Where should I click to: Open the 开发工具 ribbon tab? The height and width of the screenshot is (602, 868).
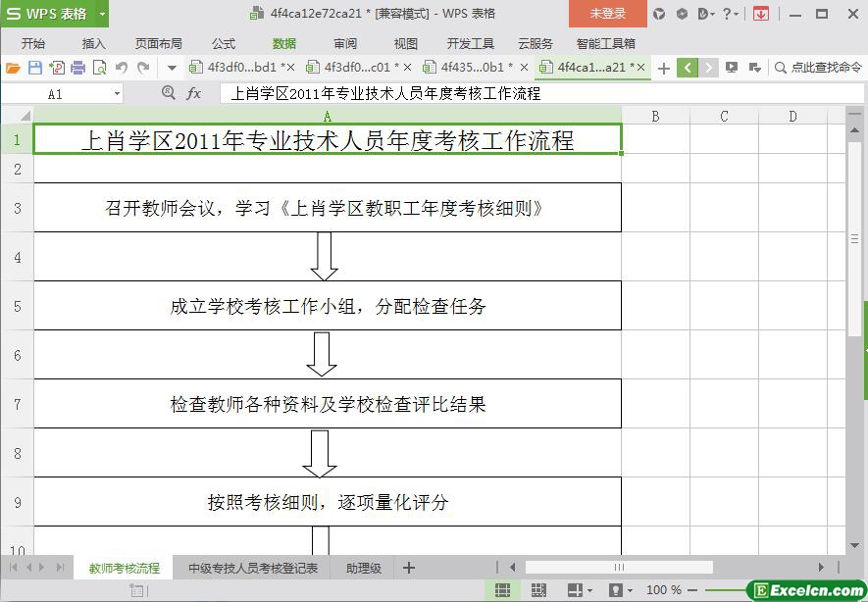click(x=471, y=44)
